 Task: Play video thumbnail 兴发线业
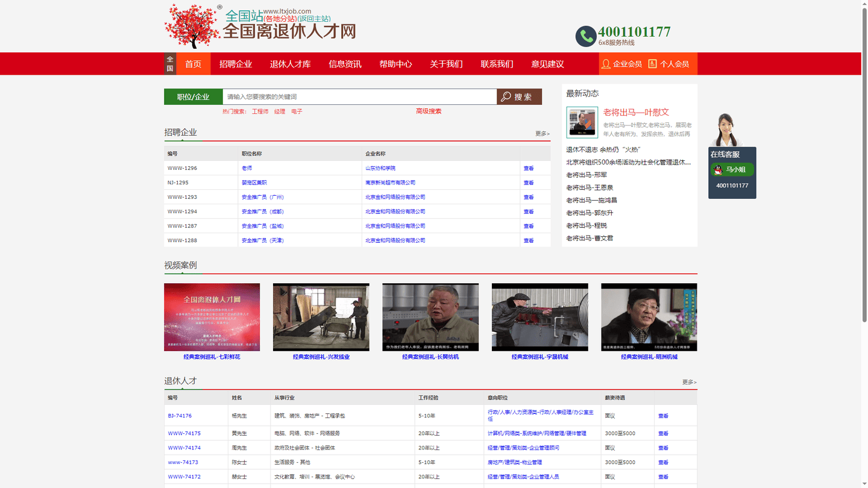click(321, 317)
